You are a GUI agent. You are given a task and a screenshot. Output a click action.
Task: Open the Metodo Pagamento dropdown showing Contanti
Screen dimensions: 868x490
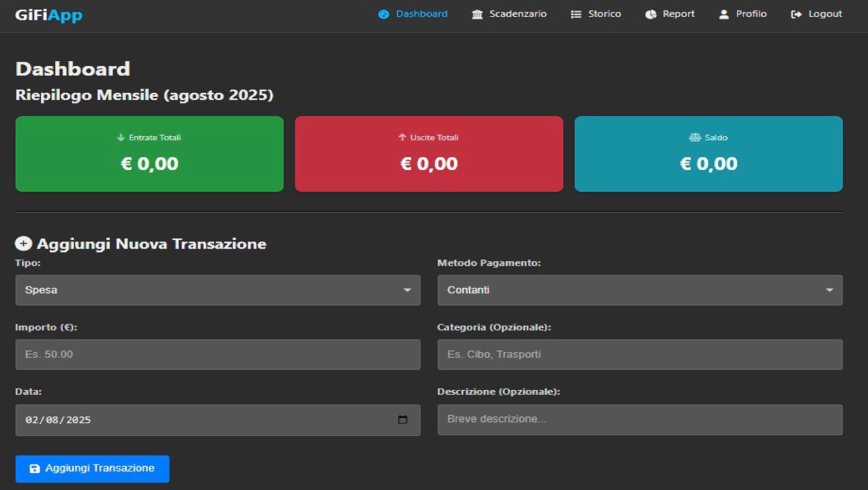tap(639, 290)
